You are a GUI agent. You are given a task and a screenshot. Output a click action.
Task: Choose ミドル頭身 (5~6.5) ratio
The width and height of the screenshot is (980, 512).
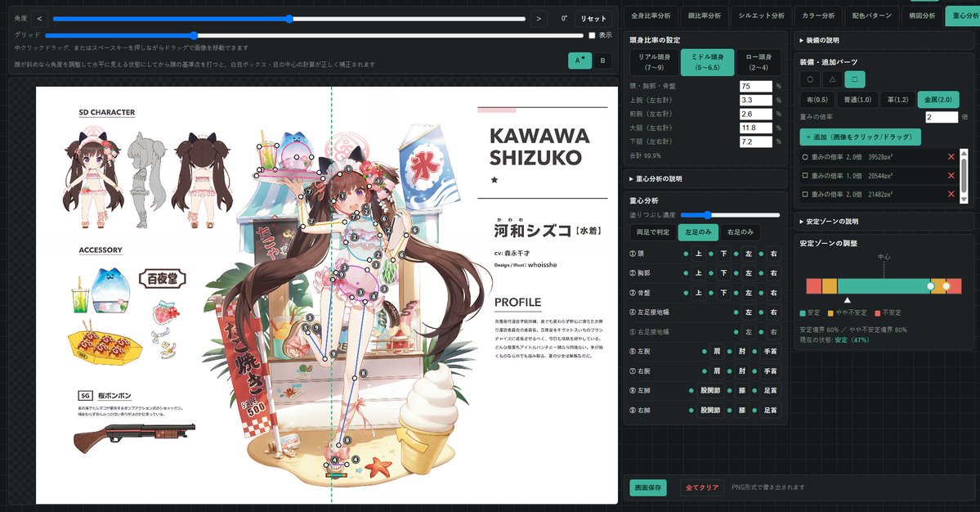pos(708,62)
